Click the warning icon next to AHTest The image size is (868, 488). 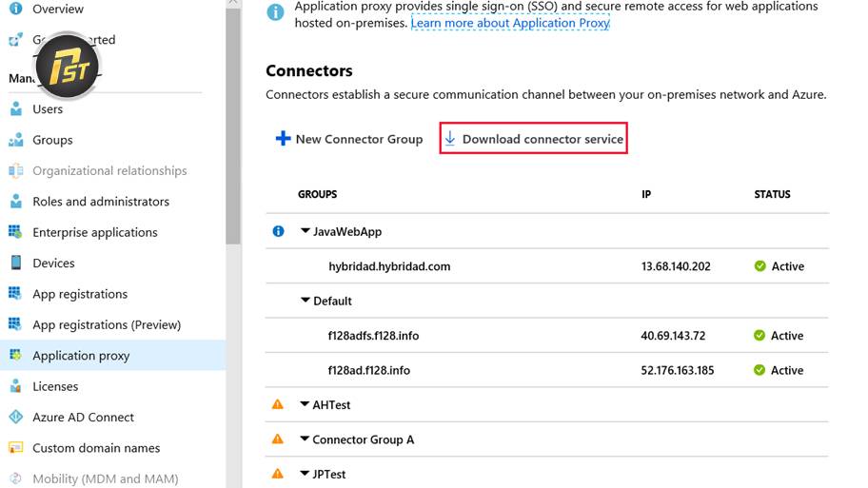click(x=278, y=404)
